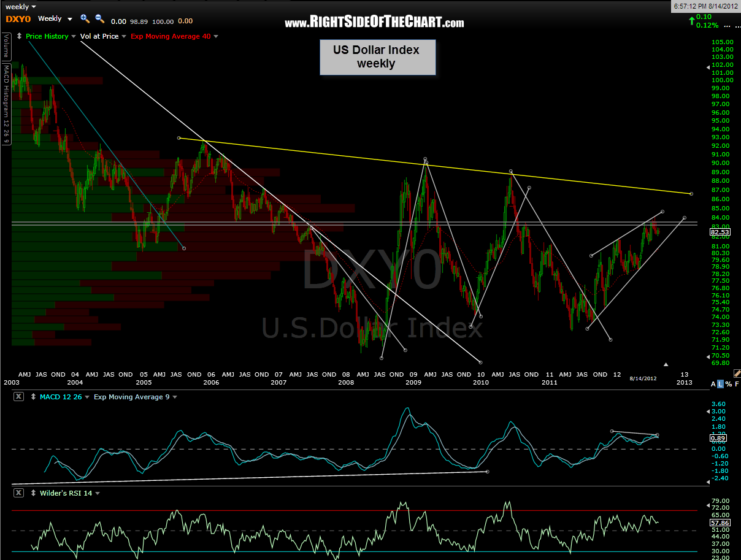The height and width of the screenshot is (560, 741).
Task: Click the green up arrow change indicator
Action: (691, 21)
